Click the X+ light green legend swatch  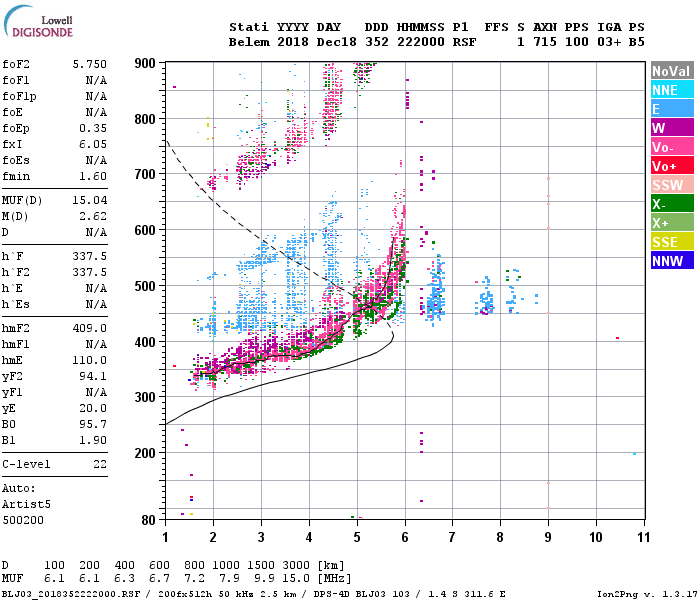672,223
